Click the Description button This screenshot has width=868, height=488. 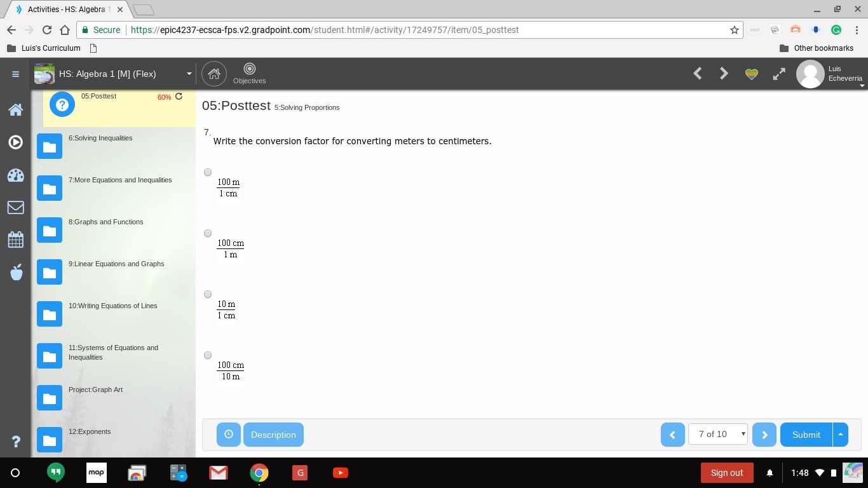point(273,435)
